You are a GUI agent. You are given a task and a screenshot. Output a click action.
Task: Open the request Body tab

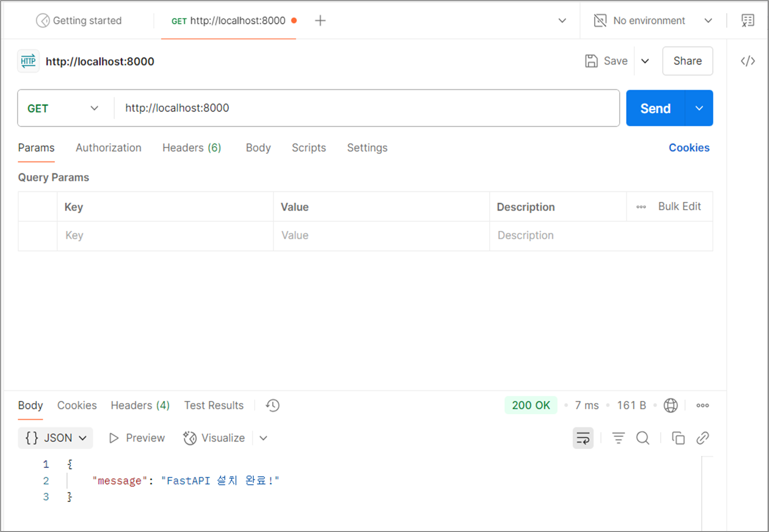258,148
